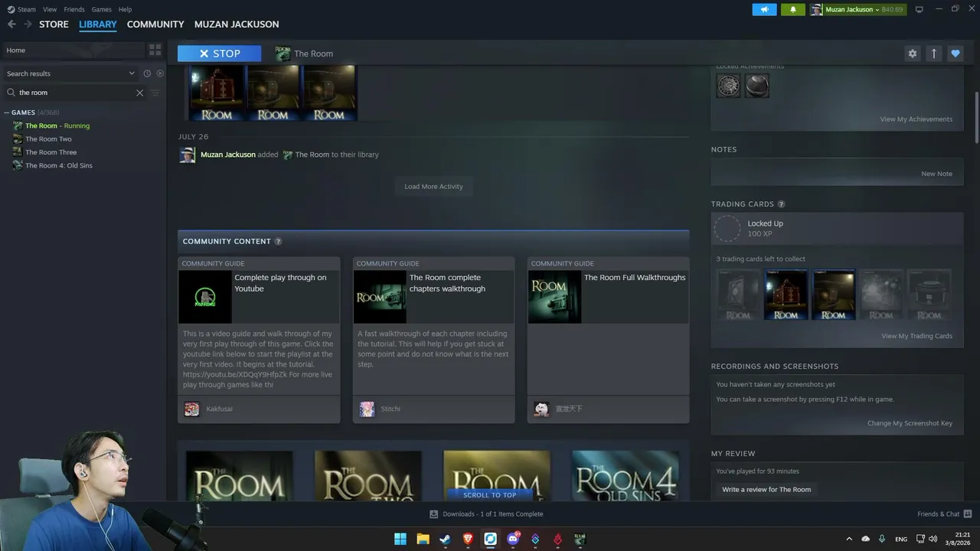Image resolution: width=980 pixels, height=551 pixels.
Task: Expand the Search results collection dropdown
Action: [x=132, y=73]
